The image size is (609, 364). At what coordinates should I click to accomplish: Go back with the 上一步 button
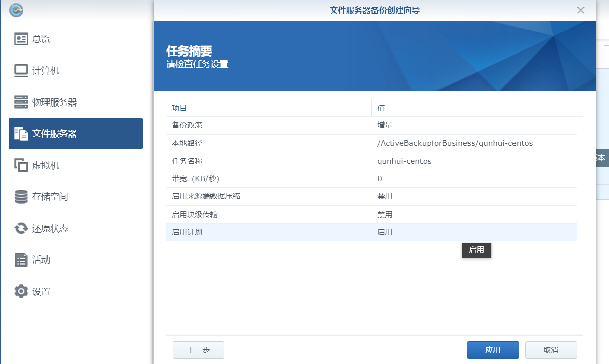click(x=199, y=350)
